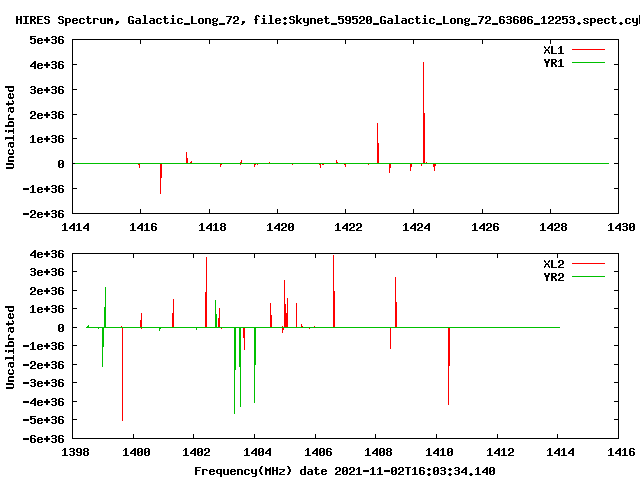
Task: Click the 1398 frequency tick label
Action: coord(75,452)
